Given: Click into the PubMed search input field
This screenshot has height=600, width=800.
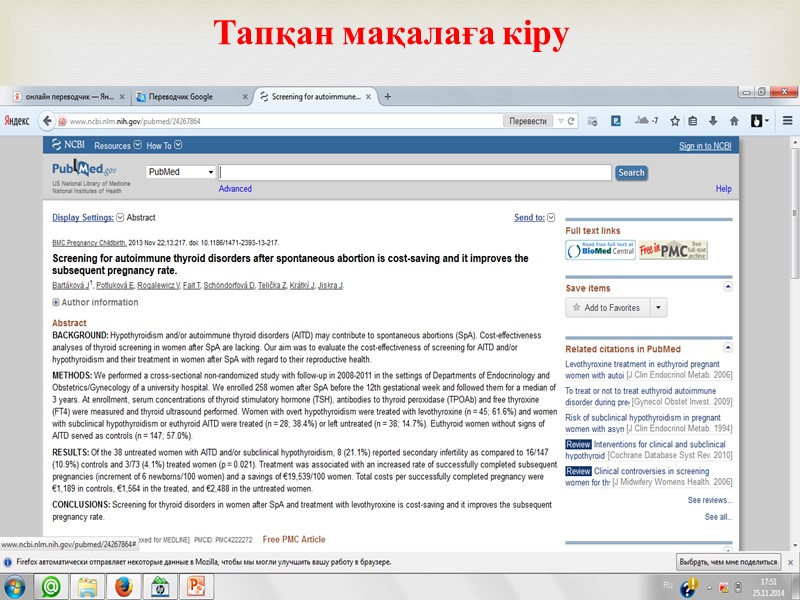Looking at the screenshot, I should pos(415,172).
